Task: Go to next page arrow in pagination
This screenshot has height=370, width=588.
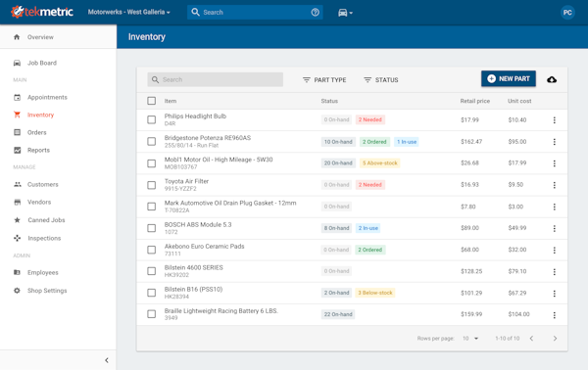Action: click(x=555, y=338)
